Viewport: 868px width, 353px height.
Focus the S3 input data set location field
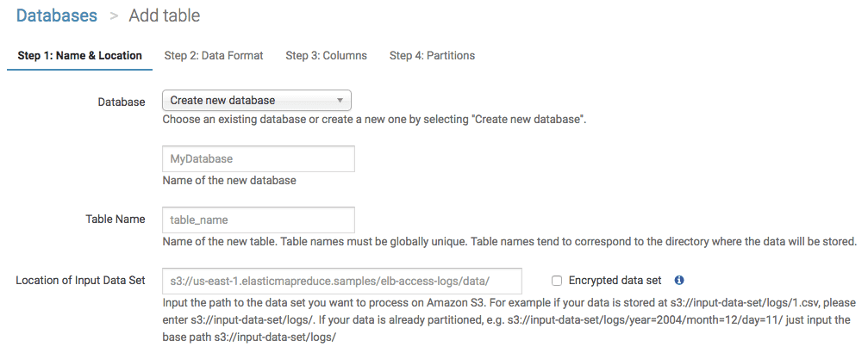[x=342, y=281]
